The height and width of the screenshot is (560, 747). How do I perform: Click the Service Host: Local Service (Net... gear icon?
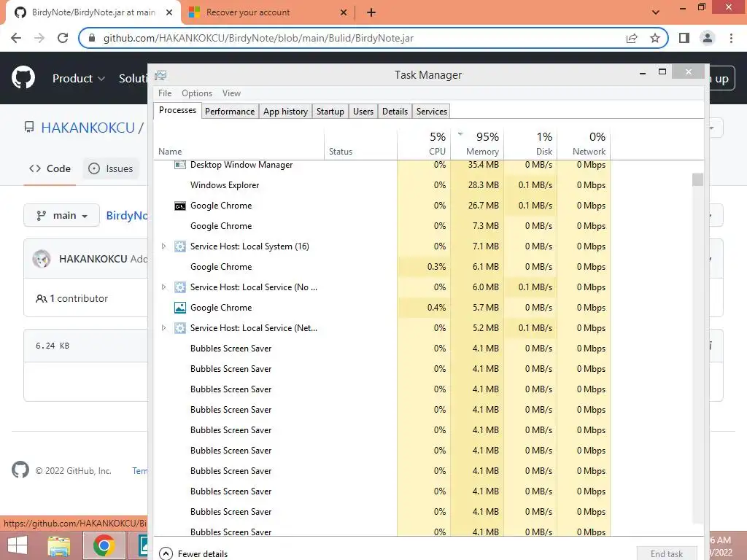179,328
